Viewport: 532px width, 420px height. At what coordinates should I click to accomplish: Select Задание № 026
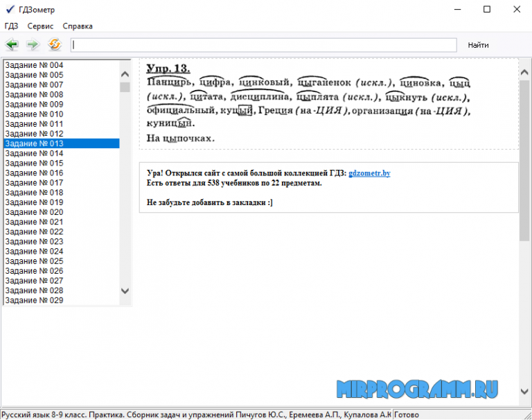62,271
